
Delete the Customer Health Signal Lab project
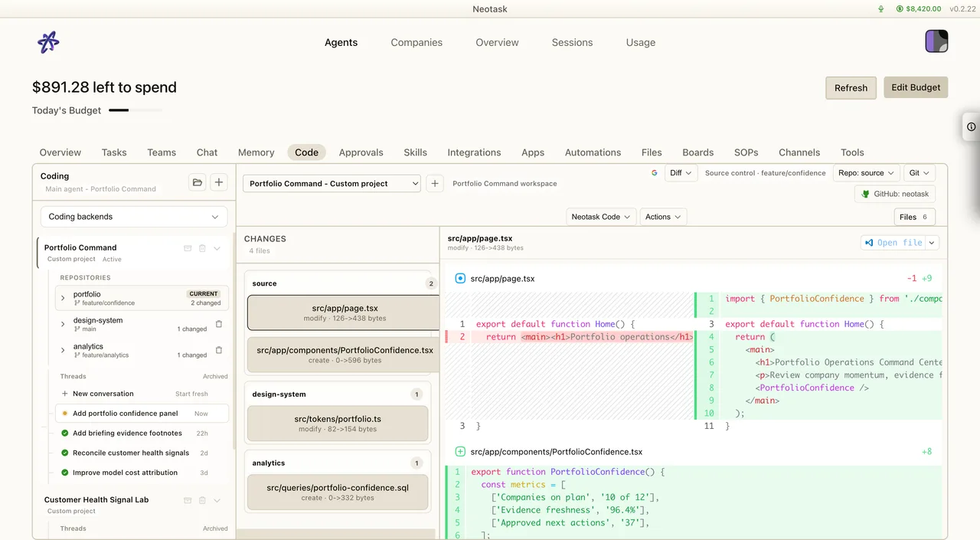[202, 500]
